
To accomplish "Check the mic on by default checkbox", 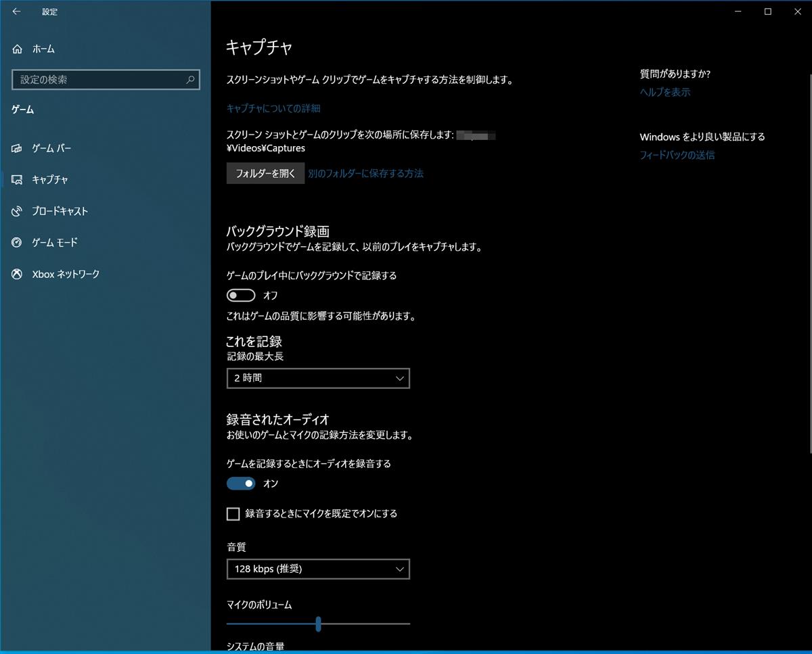I will (x=233, y=514).
